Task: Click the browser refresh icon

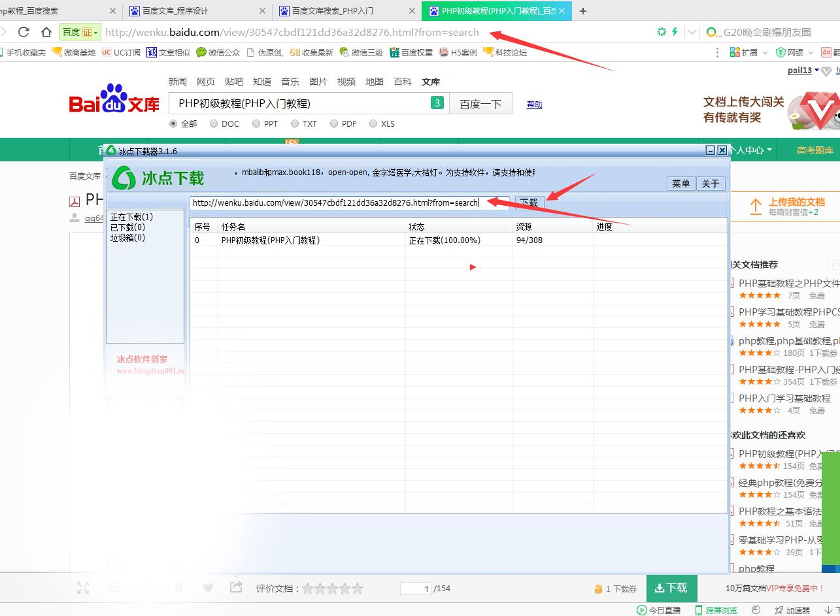Action: (24, 31)
